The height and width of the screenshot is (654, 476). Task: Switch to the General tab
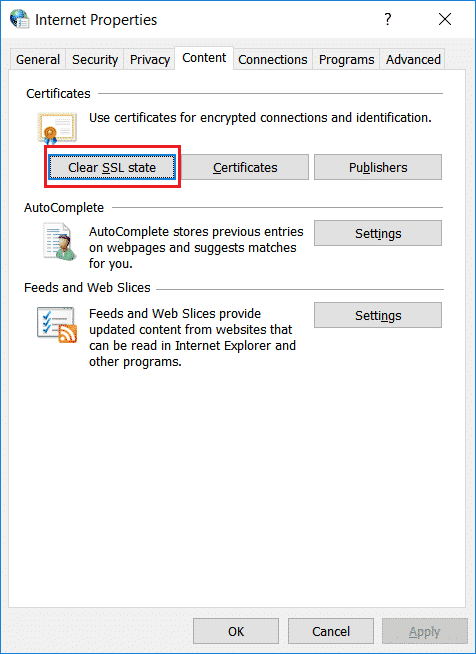pos(38,60)
